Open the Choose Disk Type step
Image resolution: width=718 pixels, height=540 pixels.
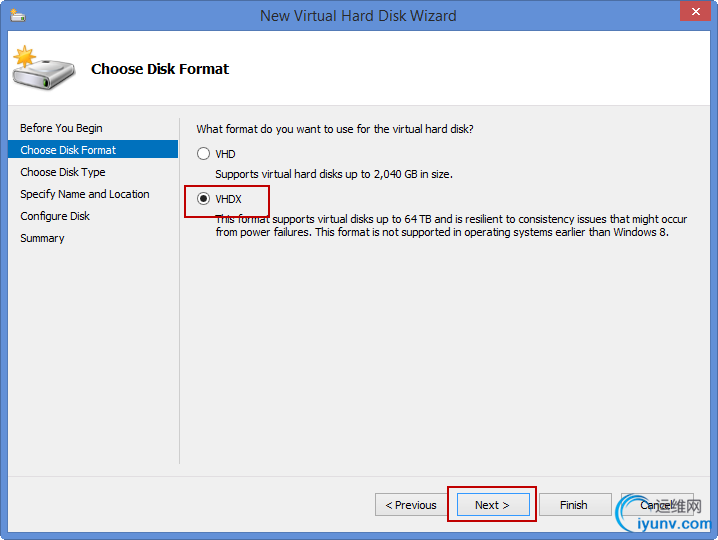click(62, 172)
